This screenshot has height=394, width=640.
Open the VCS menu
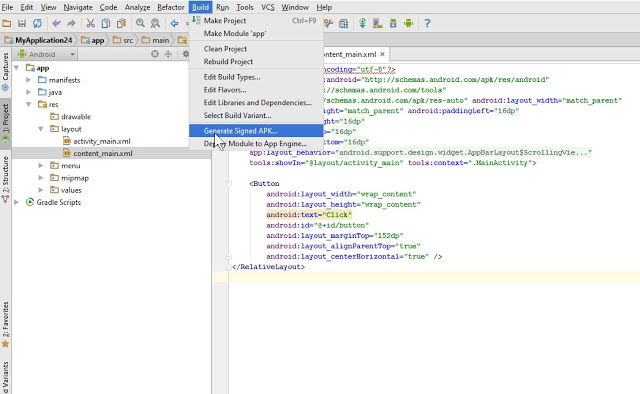[x=268, y=7]
